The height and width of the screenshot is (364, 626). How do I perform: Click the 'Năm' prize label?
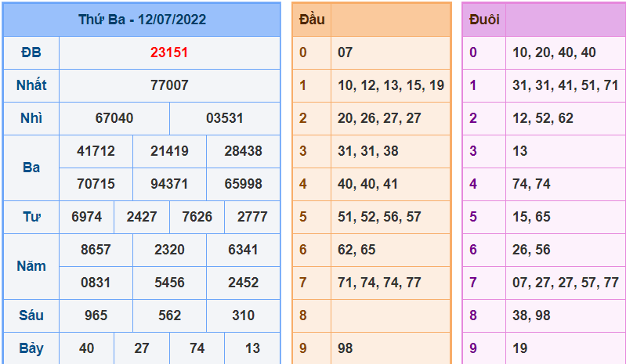(31, 266)
